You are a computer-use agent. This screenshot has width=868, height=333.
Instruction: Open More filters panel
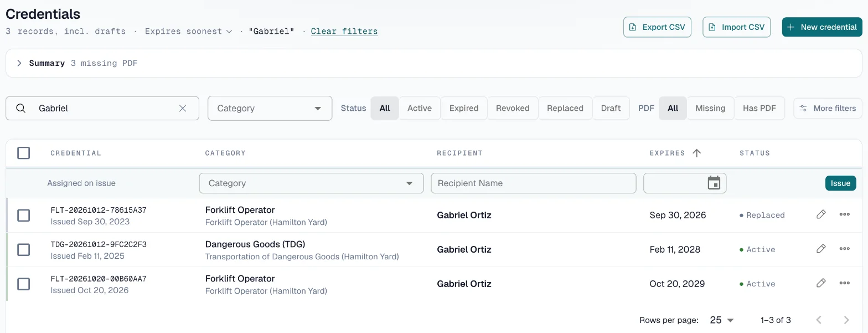[828, 108]
